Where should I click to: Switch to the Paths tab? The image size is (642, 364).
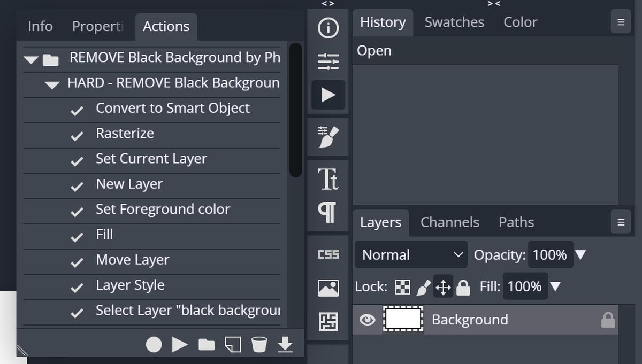click(516, 222)
